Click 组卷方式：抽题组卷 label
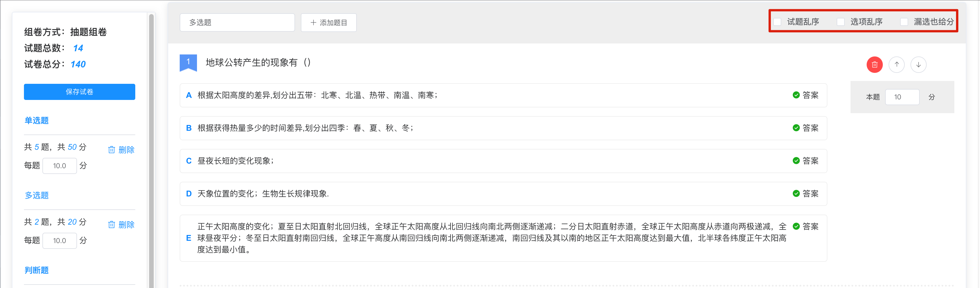Screen dimensions: 980x288 coord(65,32)
